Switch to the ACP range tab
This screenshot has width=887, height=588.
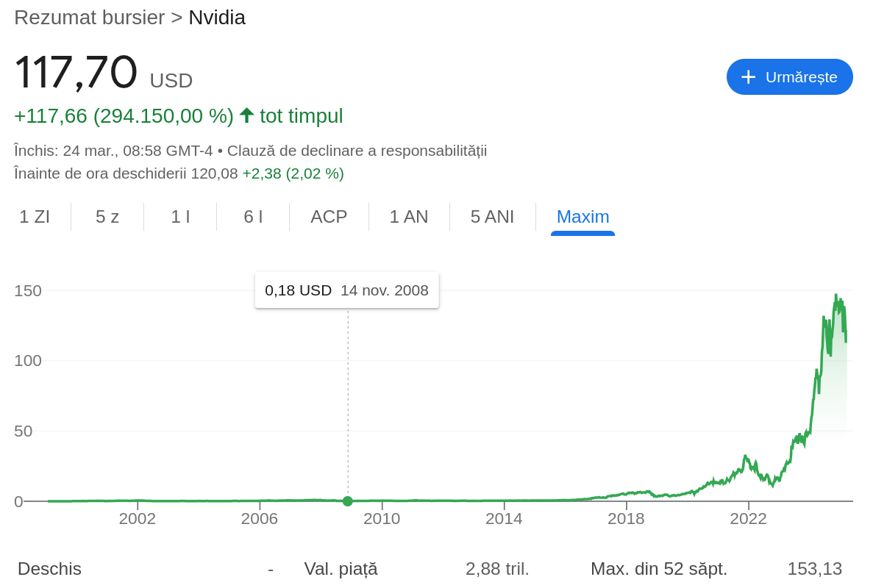(329, 217)
